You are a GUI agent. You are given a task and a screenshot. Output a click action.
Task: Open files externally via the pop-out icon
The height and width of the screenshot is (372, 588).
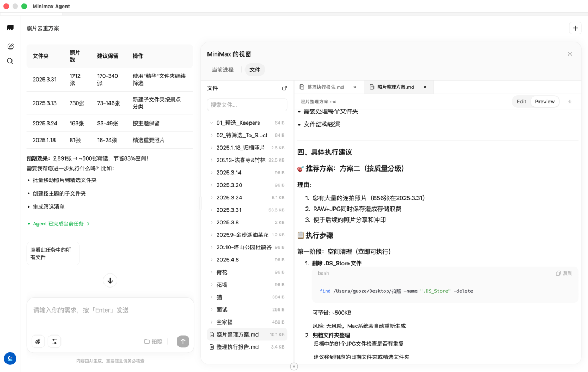284,88
